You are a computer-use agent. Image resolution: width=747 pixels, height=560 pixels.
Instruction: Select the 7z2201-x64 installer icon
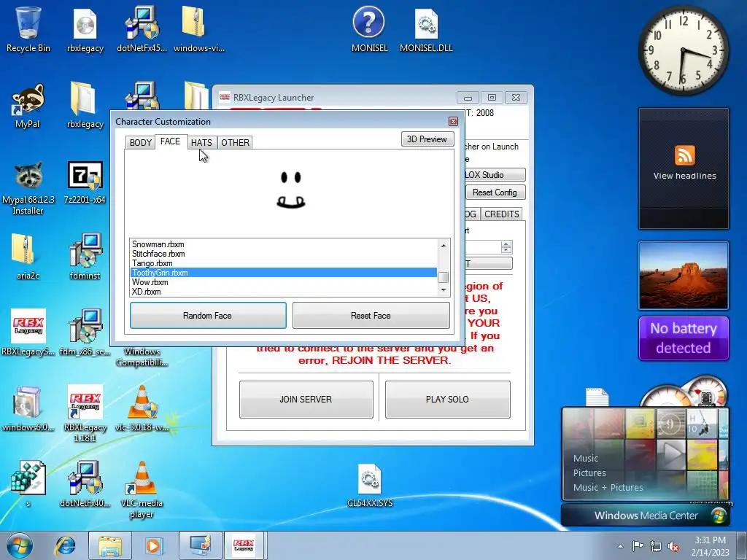[85, 183]
